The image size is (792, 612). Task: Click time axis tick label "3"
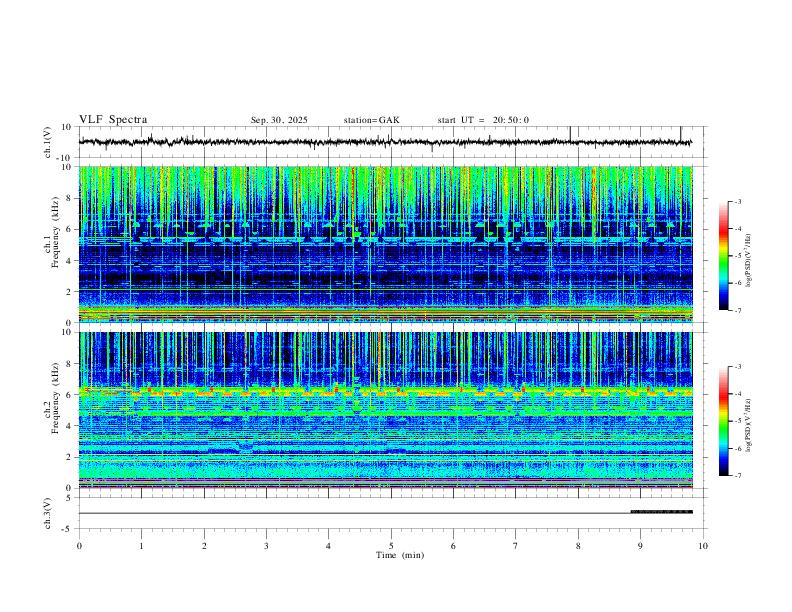click(266, 546)
